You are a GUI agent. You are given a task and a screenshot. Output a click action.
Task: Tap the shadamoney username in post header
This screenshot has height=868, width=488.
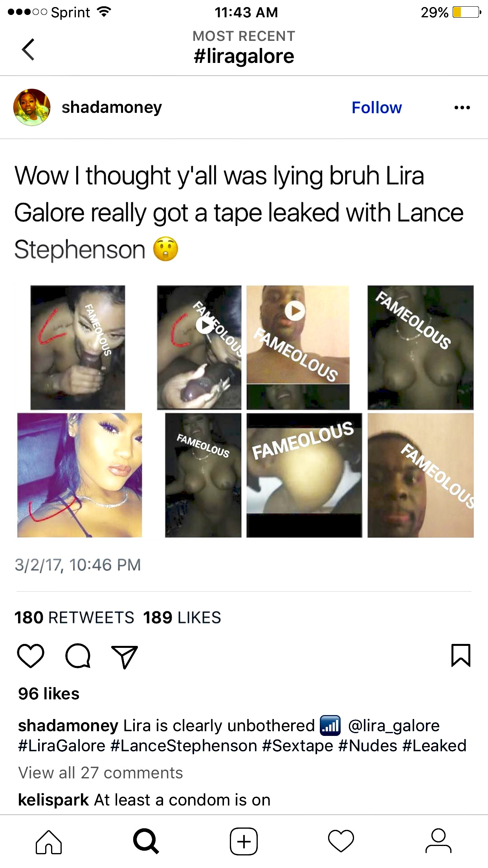click(112, 107)
